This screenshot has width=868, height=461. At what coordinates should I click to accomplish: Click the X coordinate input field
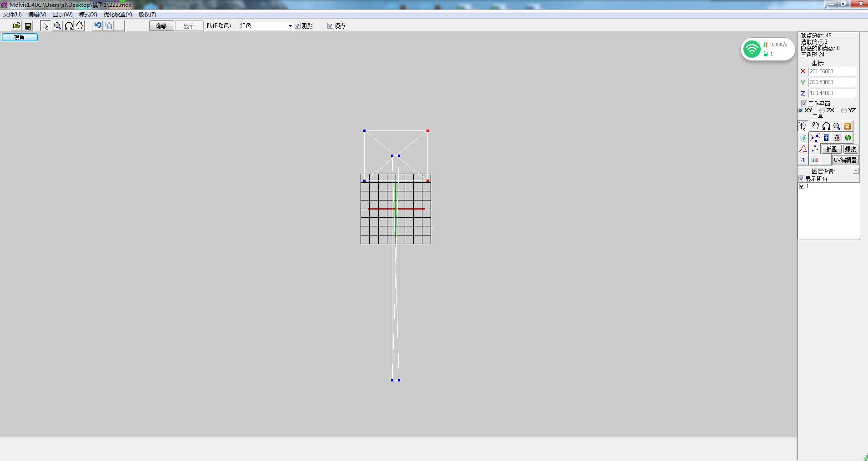pos(832,71)
